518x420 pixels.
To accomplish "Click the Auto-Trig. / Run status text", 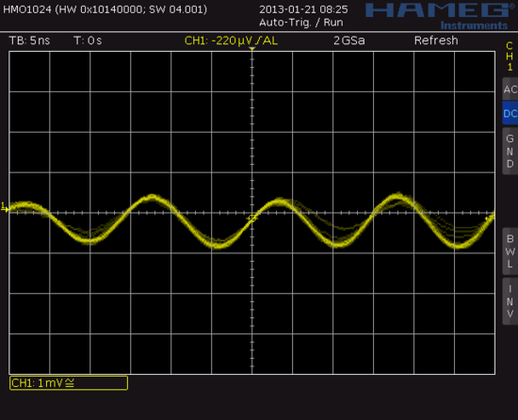I will [301, 23].
